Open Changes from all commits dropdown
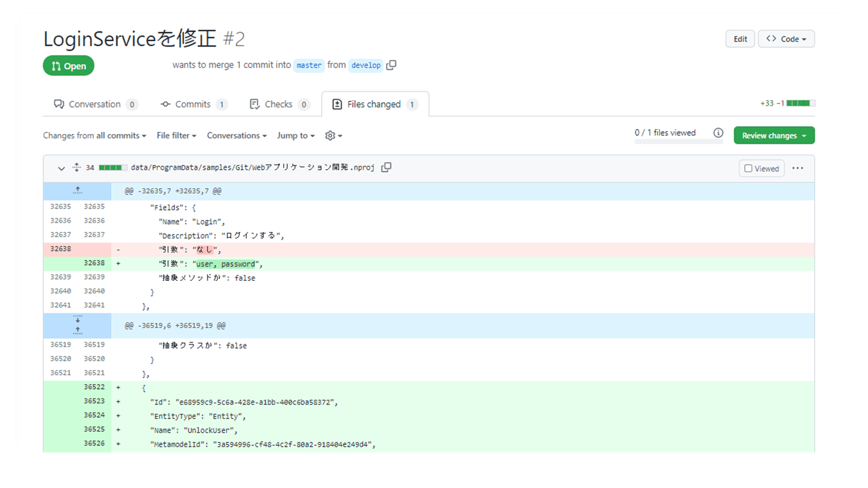 94,136
